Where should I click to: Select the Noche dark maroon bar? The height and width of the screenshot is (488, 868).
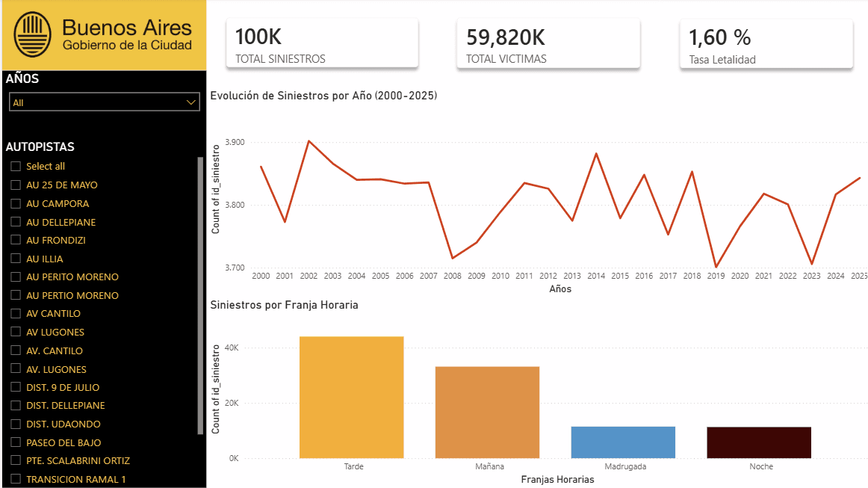(759, 442)
